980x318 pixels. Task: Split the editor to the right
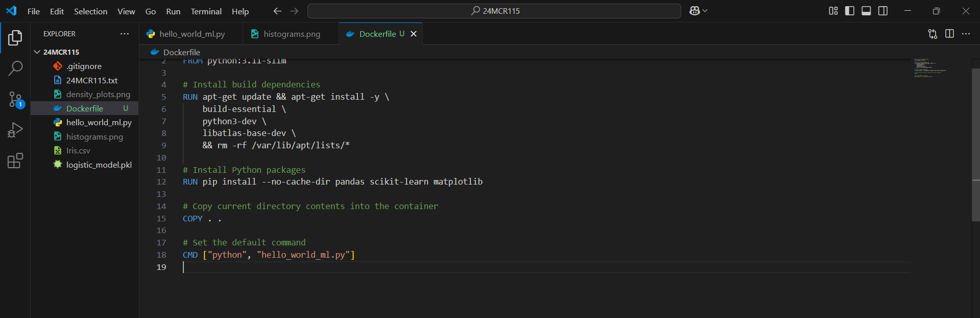click(949, 34)
